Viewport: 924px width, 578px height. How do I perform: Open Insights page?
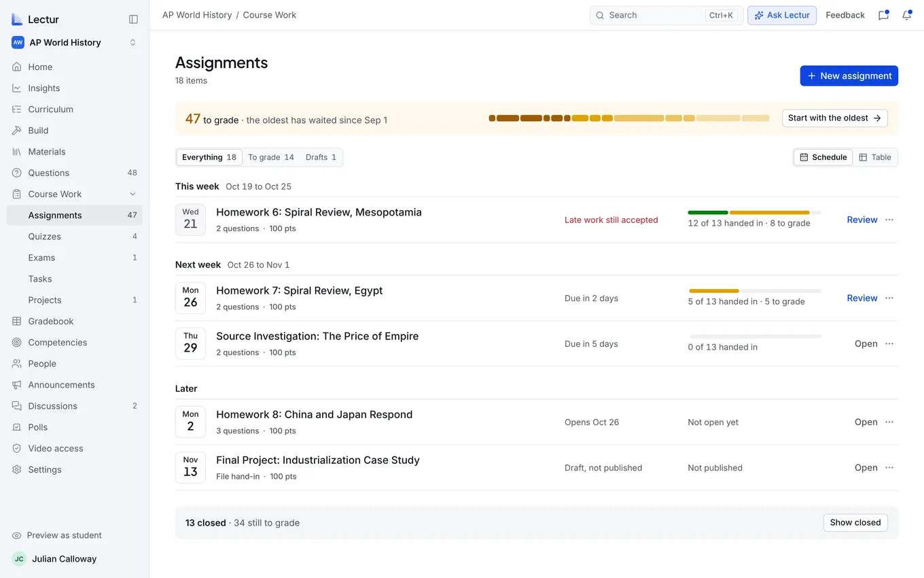(75, 88)
